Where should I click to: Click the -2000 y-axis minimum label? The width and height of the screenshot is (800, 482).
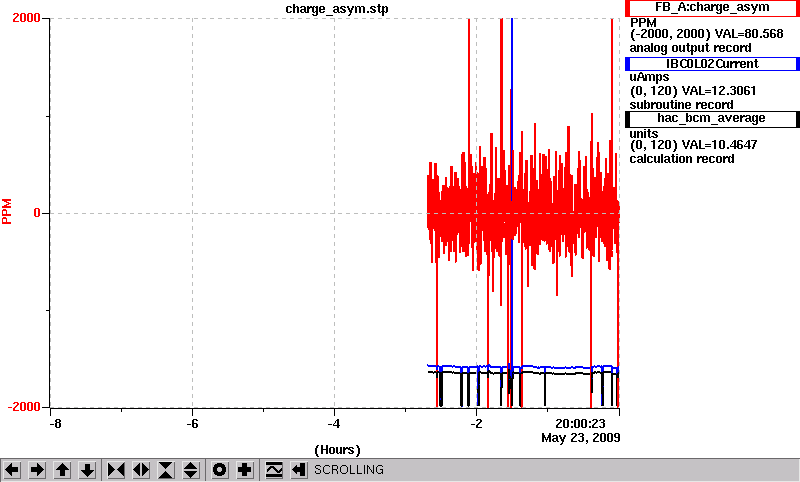[24, 407]
